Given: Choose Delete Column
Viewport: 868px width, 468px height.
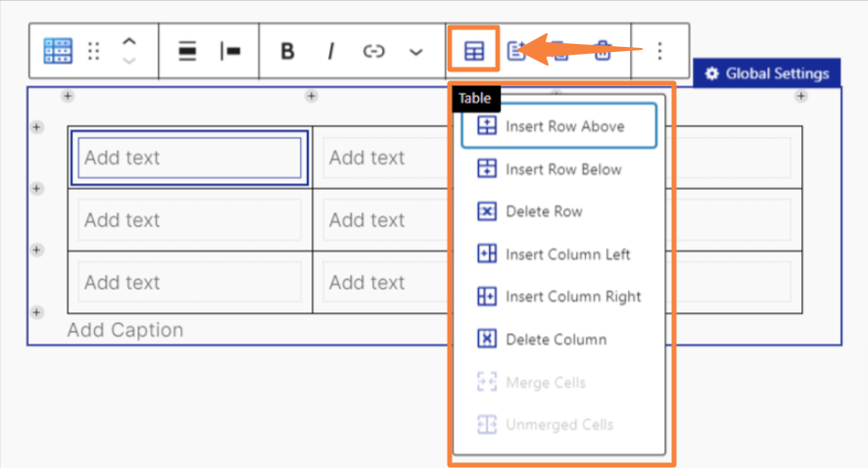Looking at the screenshot, I should pyautogui.click(x=559, y=339).
